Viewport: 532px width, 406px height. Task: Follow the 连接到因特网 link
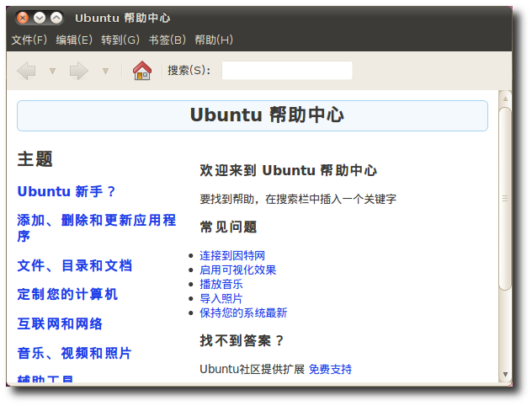pos(232,255)
